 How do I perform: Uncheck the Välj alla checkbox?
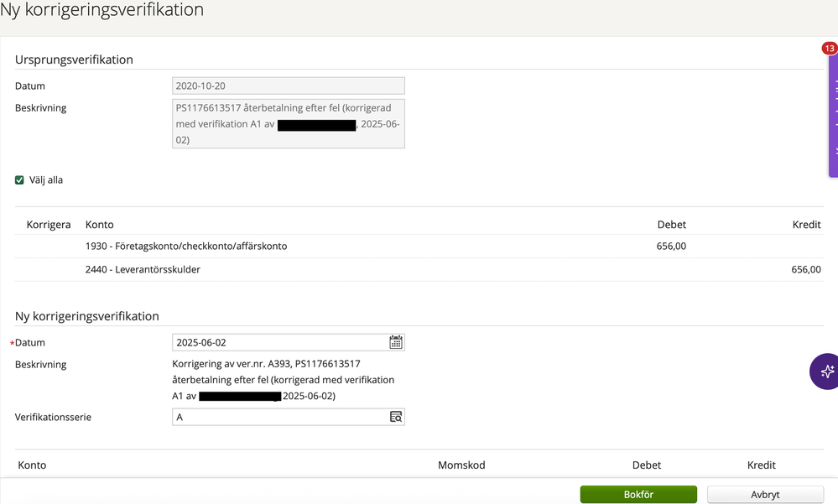point(19,180)
